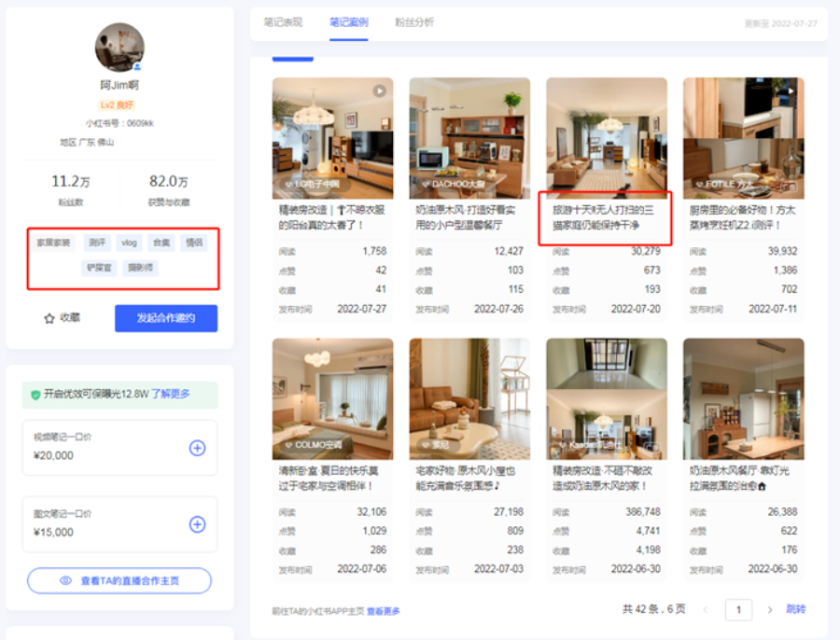
Task: Click read count 39,932
Action: 782,251
